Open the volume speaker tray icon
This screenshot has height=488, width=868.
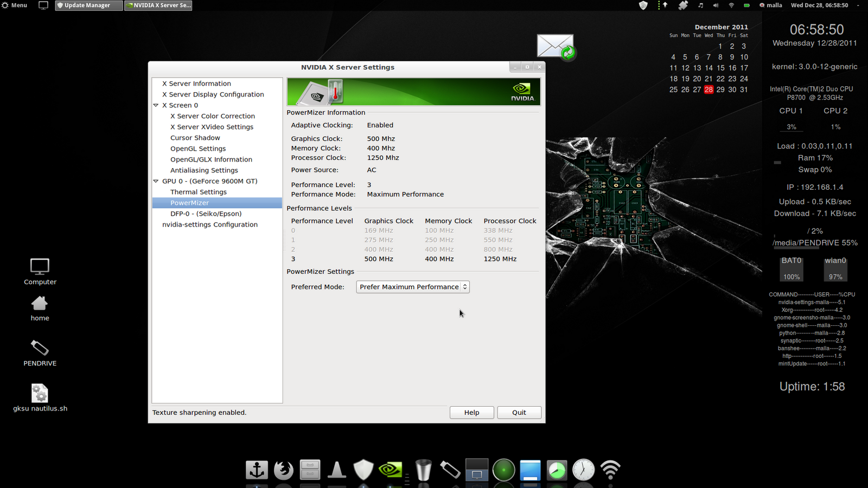(716, 5)
